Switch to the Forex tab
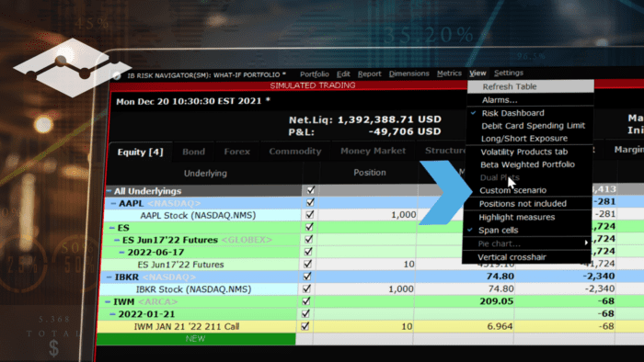 point(237,152)
